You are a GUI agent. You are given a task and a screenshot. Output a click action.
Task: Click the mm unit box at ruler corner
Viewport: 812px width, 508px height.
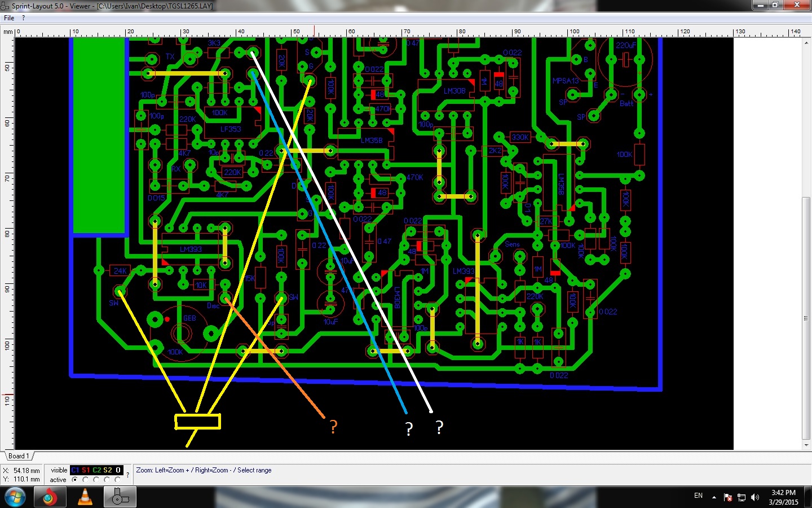pos(8,32)
